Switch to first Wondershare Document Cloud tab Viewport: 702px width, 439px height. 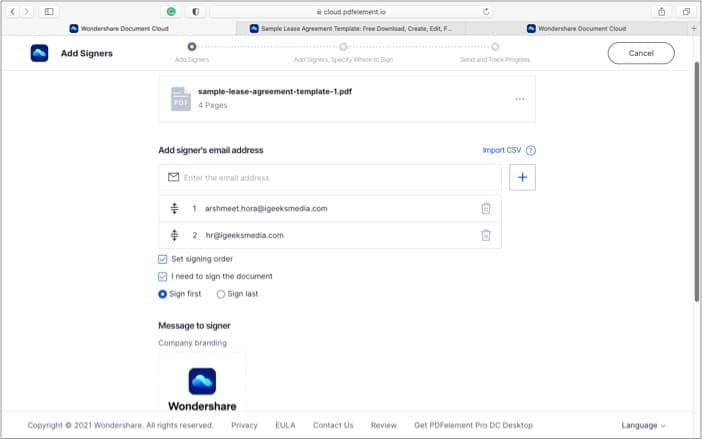(x=119, y=28)
